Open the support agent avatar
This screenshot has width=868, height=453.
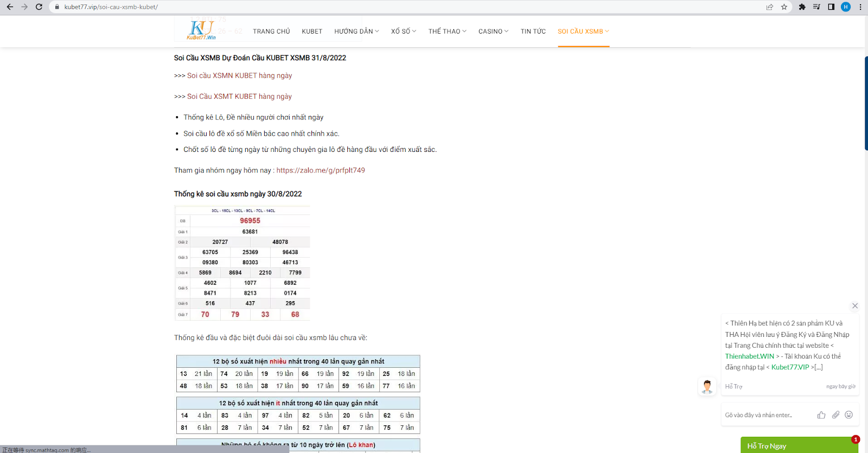(707, 387)
